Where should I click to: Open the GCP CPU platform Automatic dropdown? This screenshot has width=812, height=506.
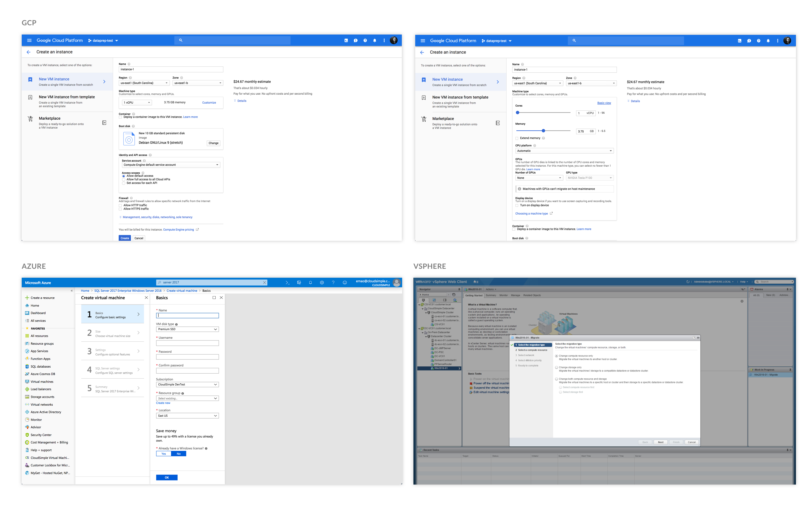click(x=564, y=151)
